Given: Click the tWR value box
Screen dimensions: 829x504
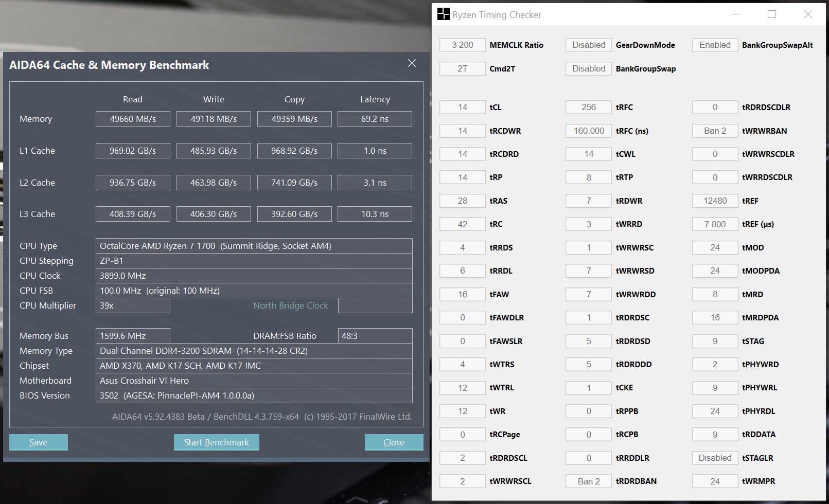Looking at the screenshot, I should (x=463, y=411).
